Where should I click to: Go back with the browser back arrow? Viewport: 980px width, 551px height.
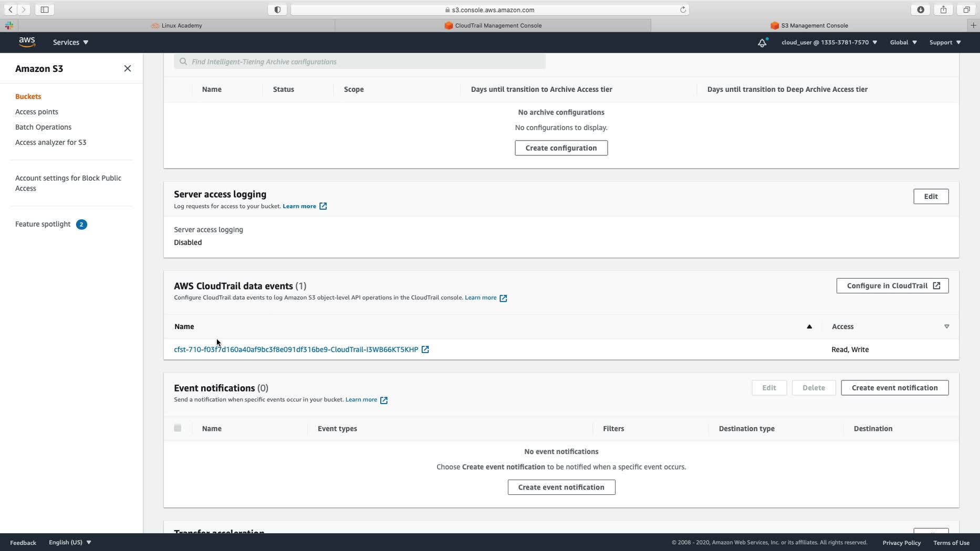[x=11, y=9]
